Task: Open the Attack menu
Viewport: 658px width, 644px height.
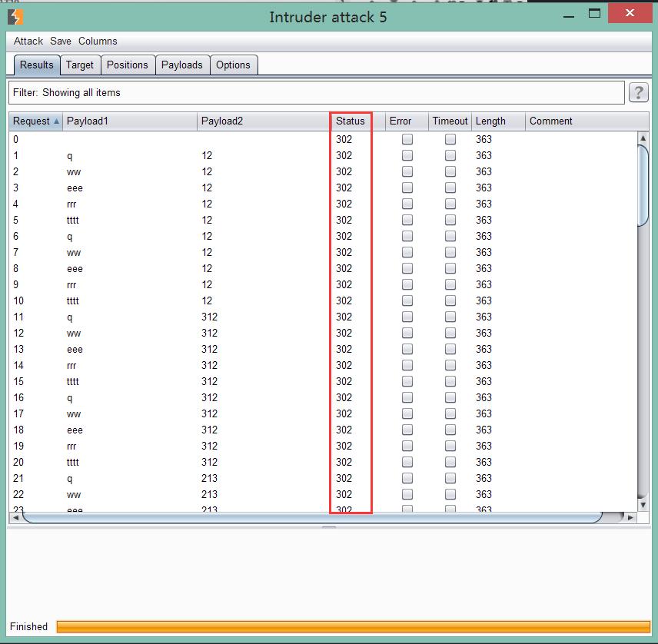Action: point(28,41)
